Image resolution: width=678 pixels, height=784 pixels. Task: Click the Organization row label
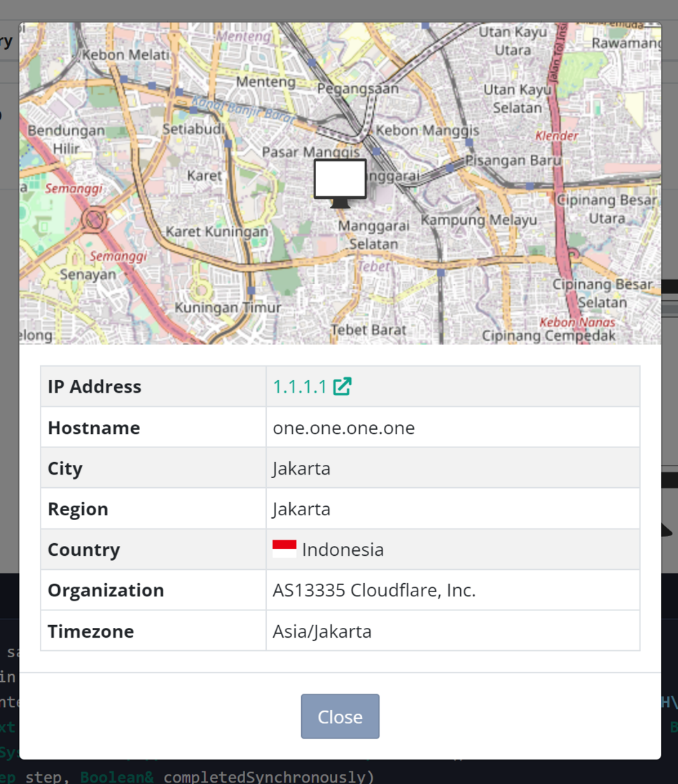point(106,591)
